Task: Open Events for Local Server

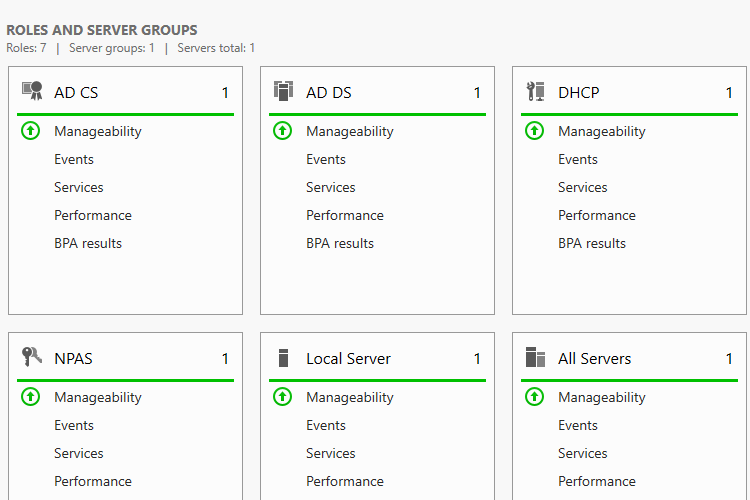Action: pos(326,425)
